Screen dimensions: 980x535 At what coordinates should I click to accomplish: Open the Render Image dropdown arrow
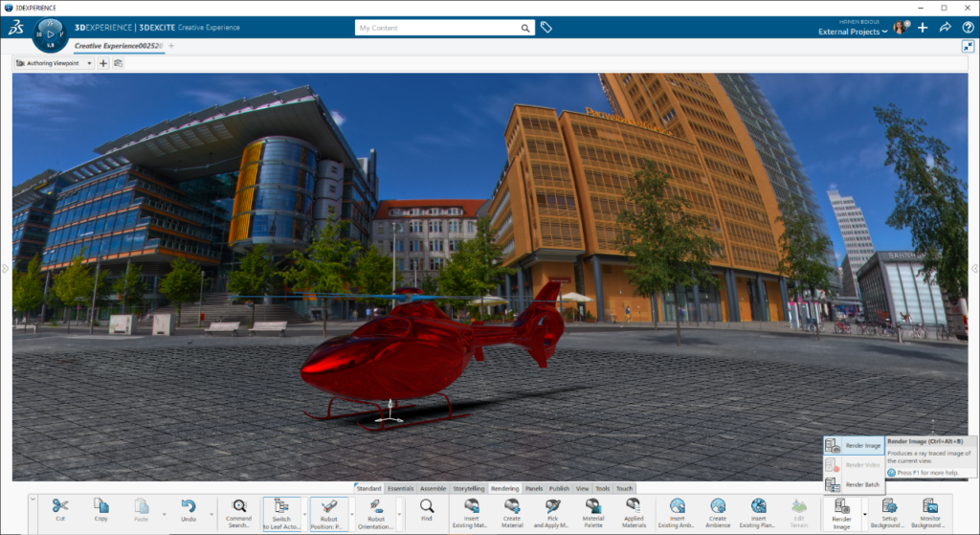coord(865,514)
